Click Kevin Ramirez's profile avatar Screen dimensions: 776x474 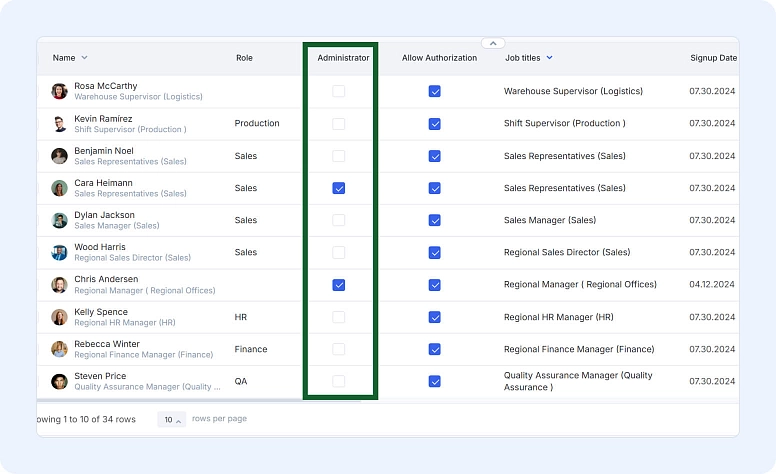coord(60,124)
